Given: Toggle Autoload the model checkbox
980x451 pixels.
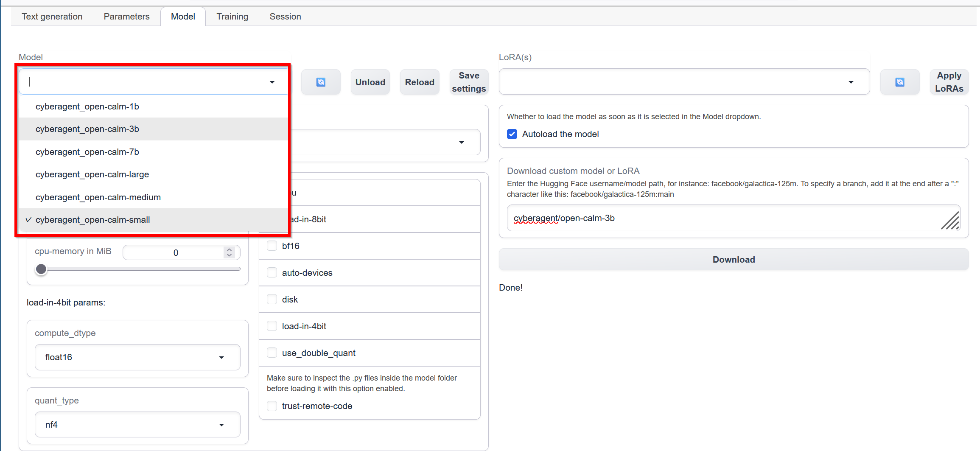Looking at the screenshot, I should 512,134.
